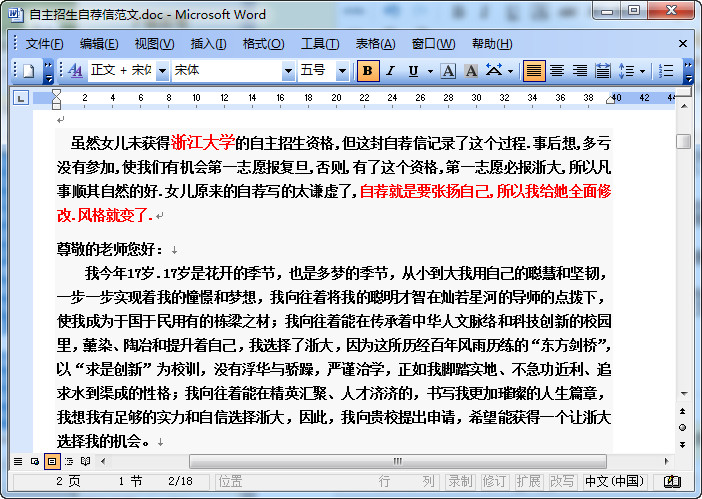Open the Font dropdown showing 宋体
Viewport: 702px width, 499px height.
point(288,71)
